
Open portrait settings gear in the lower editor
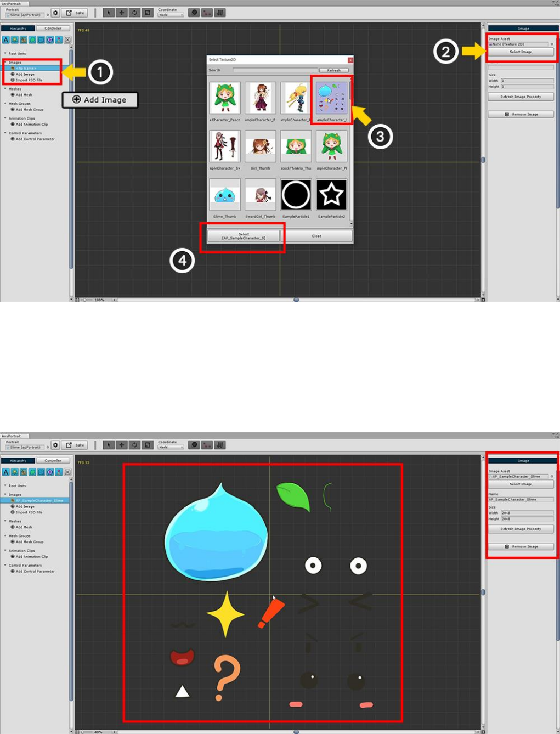pyautogui.click(x=55, y=445)
